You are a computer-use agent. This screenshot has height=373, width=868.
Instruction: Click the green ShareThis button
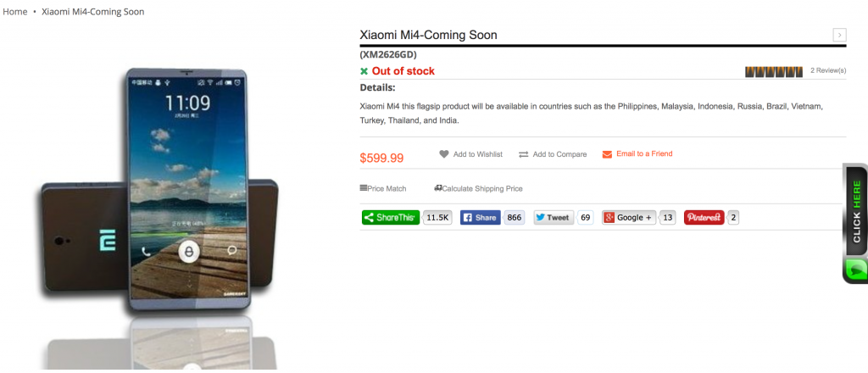coord(391,218)
